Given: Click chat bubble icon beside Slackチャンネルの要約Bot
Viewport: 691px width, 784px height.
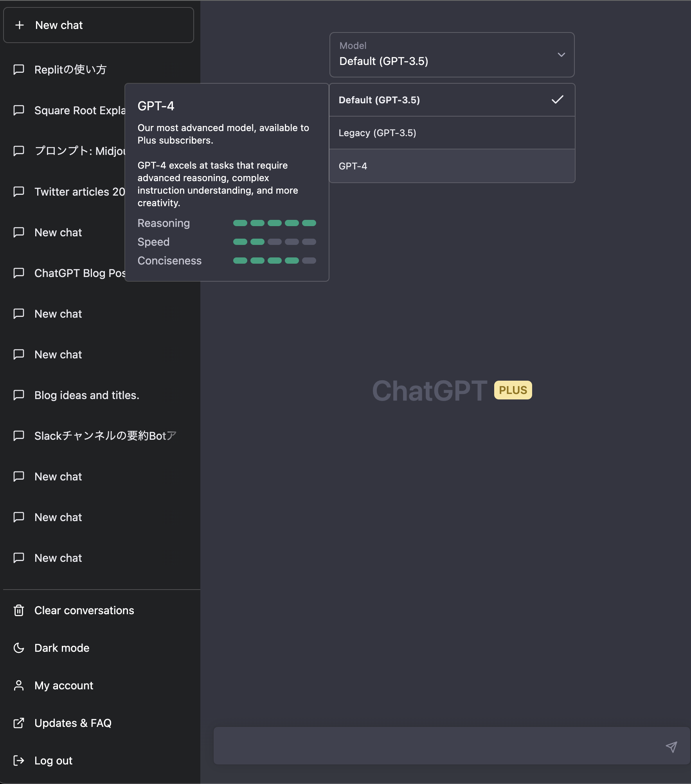Looking at the screenshot, I should [x=19, y=436].
